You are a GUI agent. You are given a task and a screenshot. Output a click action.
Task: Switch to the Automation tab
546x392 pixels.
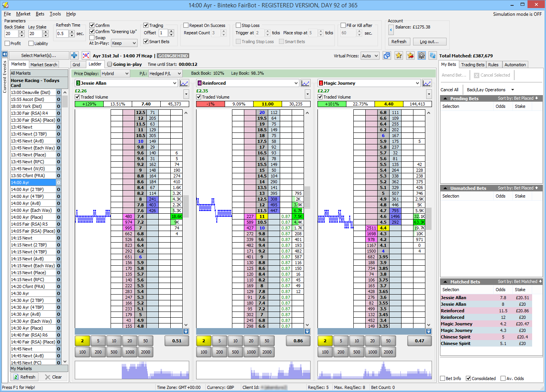[515, 64]
